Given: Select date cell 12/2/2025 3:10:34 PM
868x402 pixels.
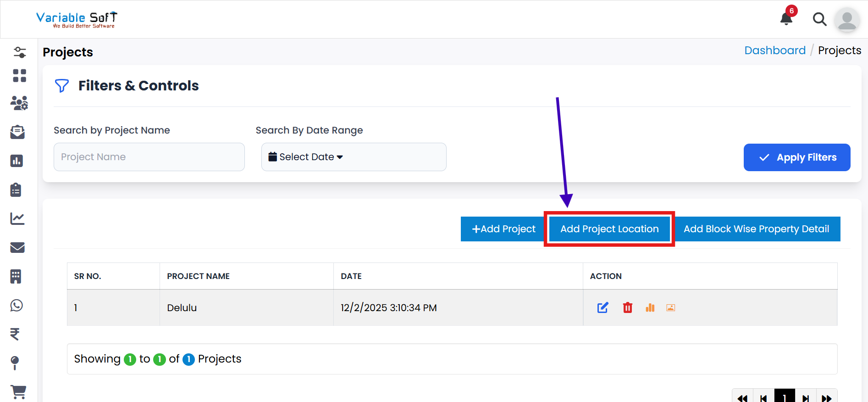Looking at the screenshot, I should pyautogui.click(x=458, y=307).
